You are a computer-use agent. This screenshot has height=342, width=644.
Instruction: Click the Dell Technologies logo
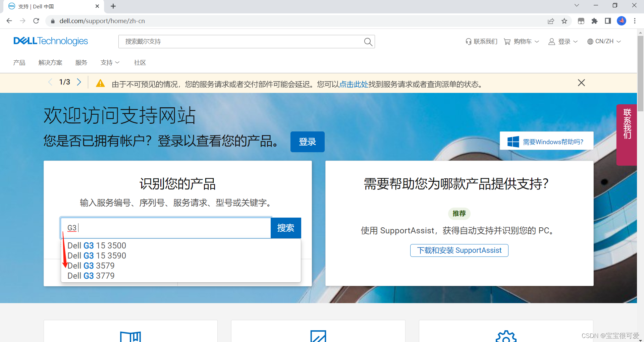(51, 41)
